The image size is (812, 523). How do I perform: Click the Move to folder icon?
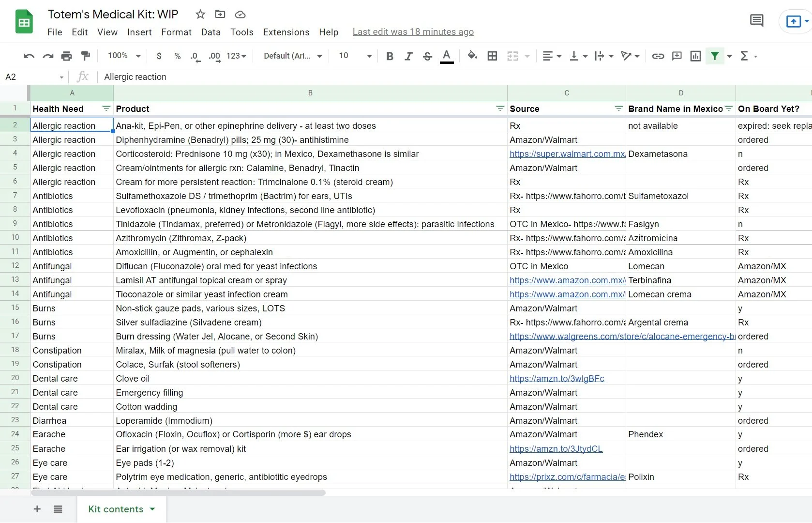pyautogui.click(x=220, y=14)
